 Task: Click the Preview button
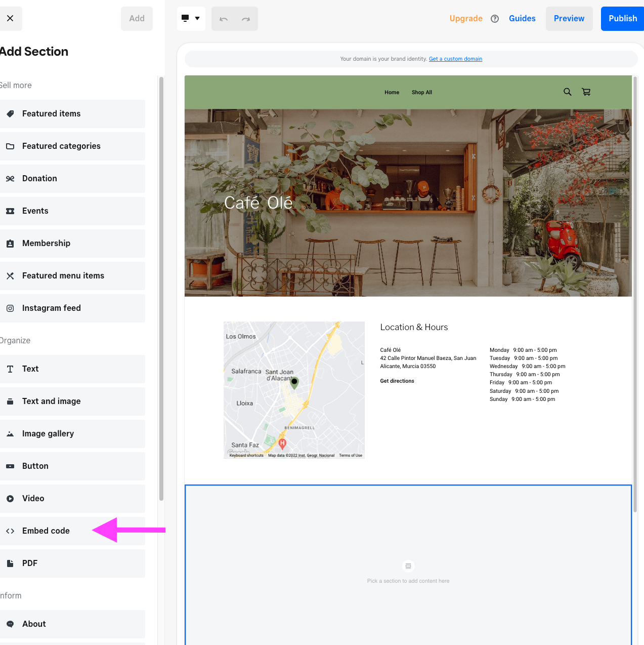[x=569, y=18]
